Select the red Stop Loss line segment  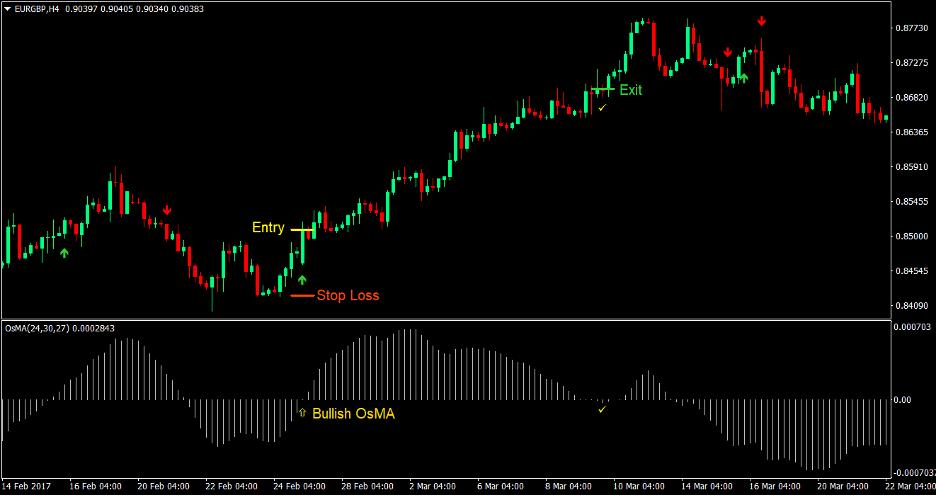pyautogui.click(x=301, y=296)
